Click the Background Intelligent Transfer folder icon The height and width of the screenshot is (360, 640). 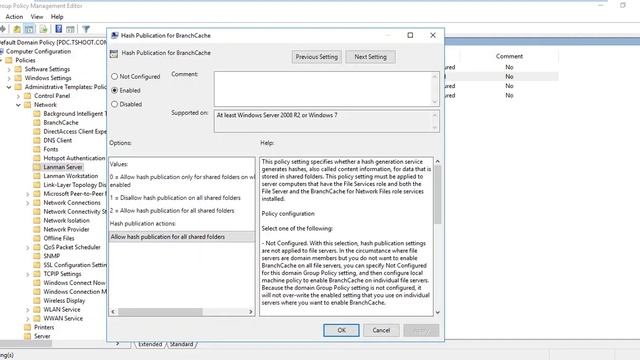pyautogui.click(x=37, y=114)
